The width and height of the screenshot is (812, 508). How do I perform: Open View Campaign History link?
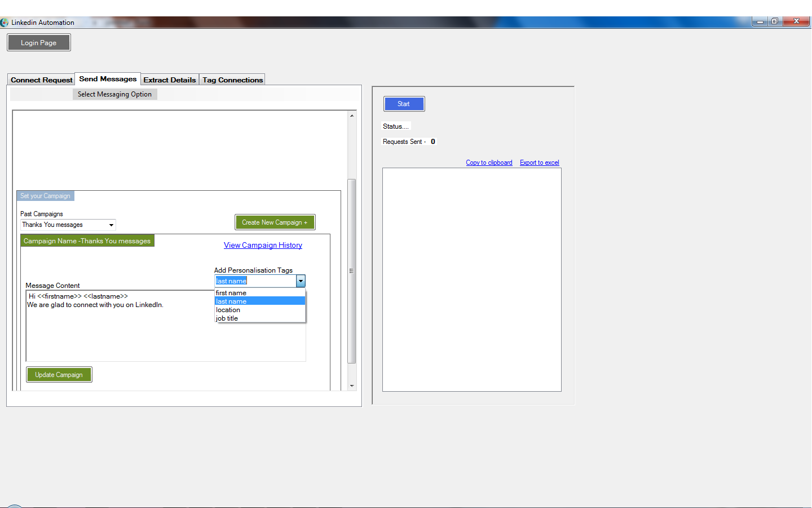coord(263,245)
